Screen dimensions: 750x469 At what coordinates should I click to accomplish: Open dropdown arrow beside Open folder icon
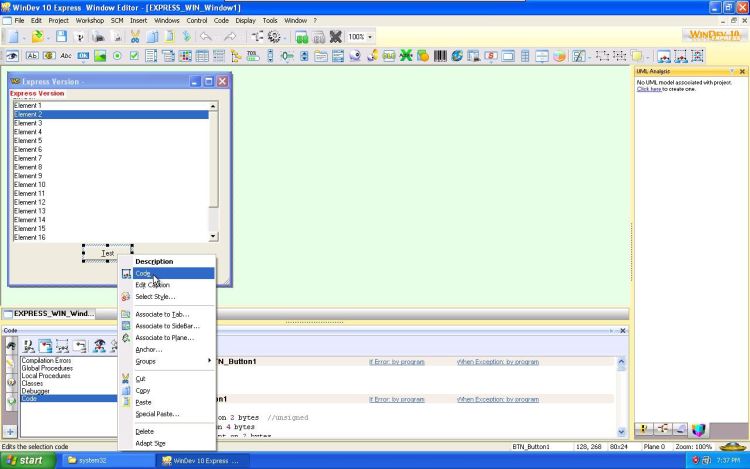[x=48, y=38]
